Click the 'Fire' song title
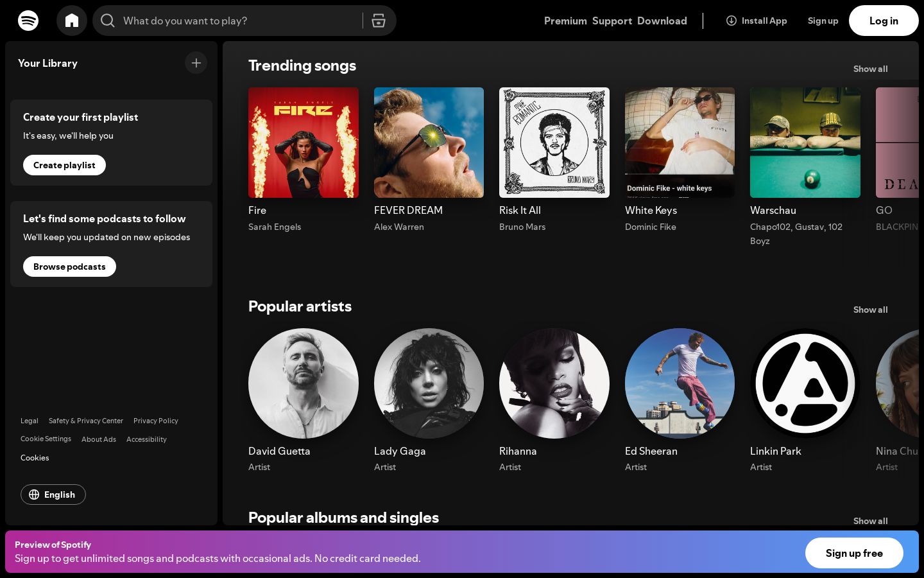Viewport: 924px width, 578px height. (257, 210)
